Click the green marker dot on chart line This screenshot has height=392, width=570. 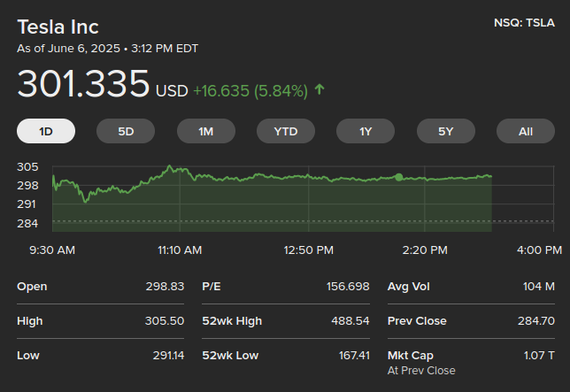(399, 177)
